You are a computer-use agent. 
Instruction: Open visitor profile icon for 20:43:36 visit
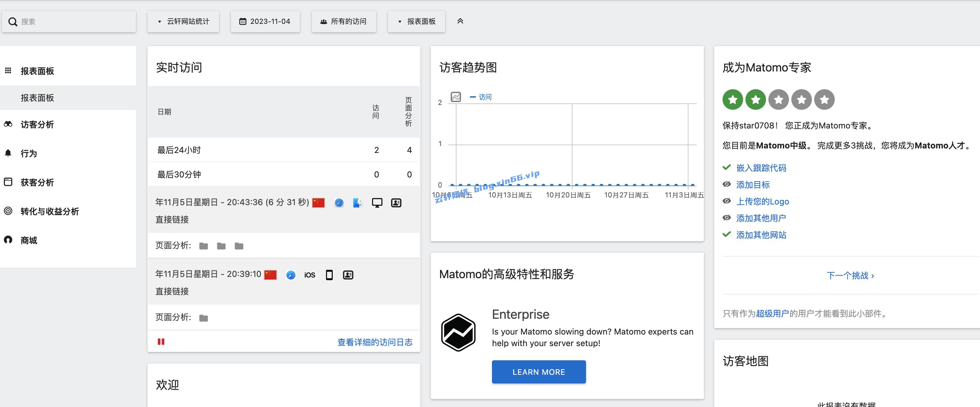click(396, 203)
